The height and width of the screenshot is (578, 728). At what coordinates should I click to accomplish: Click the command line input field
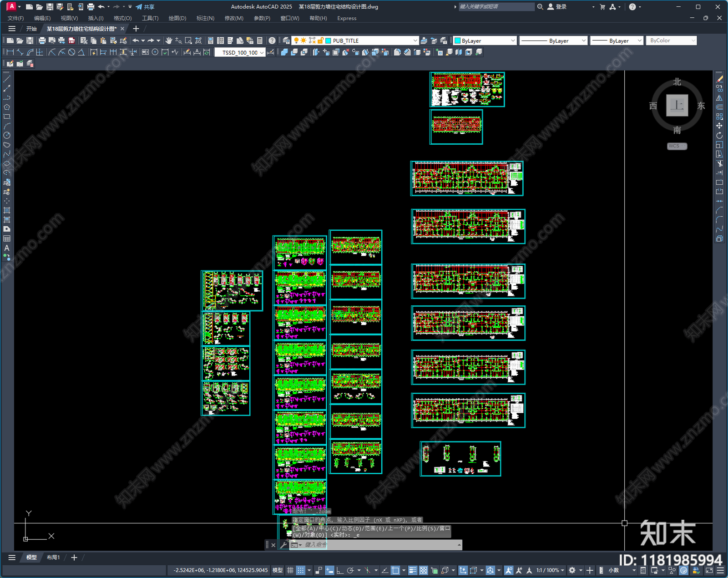click(380, 545)
